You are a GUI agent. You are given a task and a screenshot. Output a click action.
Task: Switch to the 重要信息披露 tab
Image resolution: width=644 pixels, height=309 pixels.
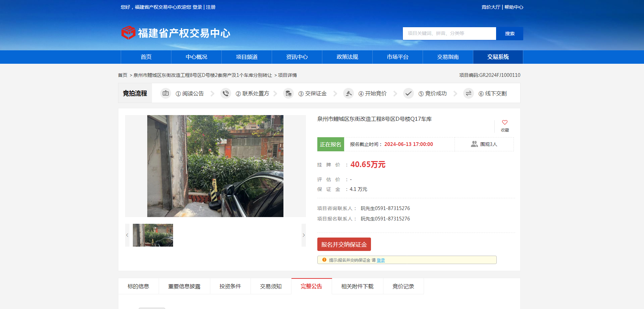pyautogui.click(x=184, y=286)
